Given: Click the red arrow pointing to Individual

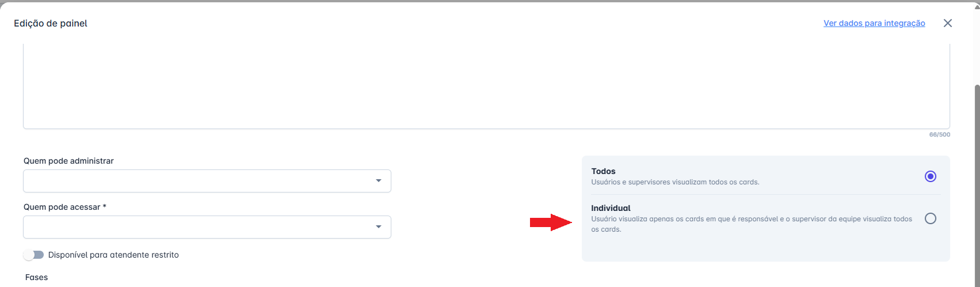Looking at the screenshot, I should pos(551,222).
